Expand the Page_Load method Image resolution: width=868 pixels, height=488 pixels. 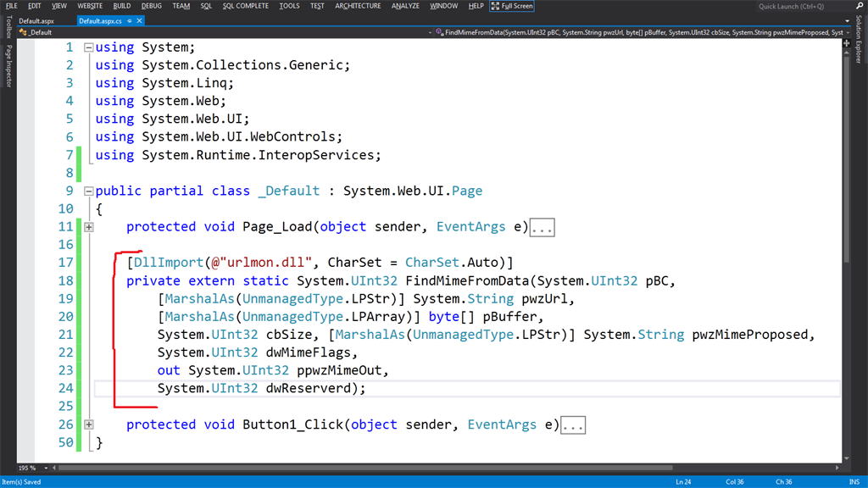[x=88, y=227]
